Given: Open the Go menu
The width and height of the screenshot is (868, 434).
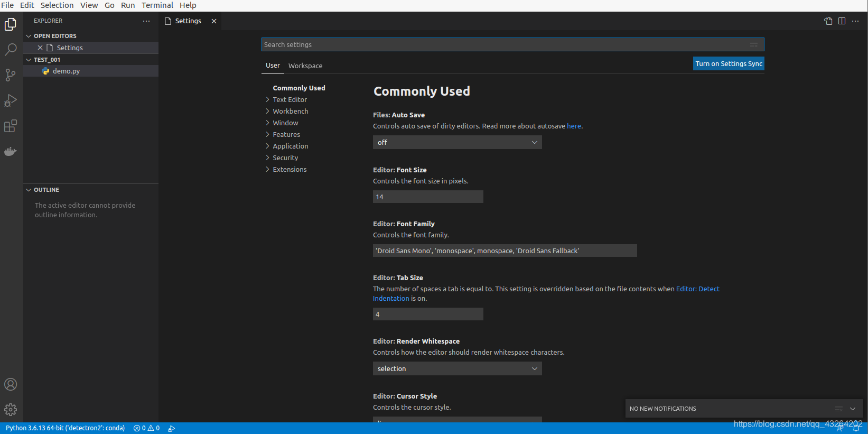Looking at the screenshot, I should [x=109, y=5].
